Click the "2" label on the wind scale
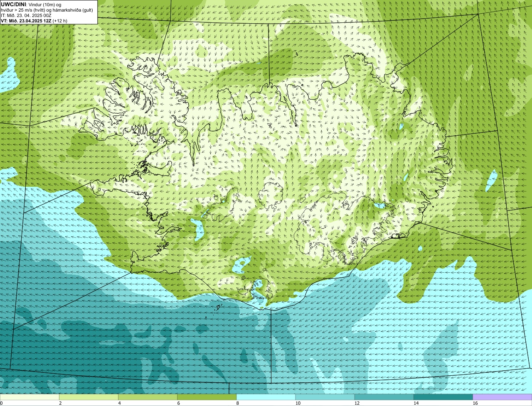 [x=60, y=403]
